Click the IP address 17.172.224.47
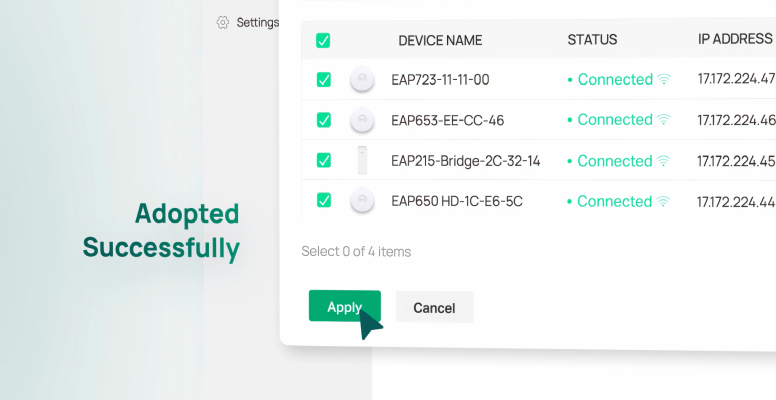 736,79
